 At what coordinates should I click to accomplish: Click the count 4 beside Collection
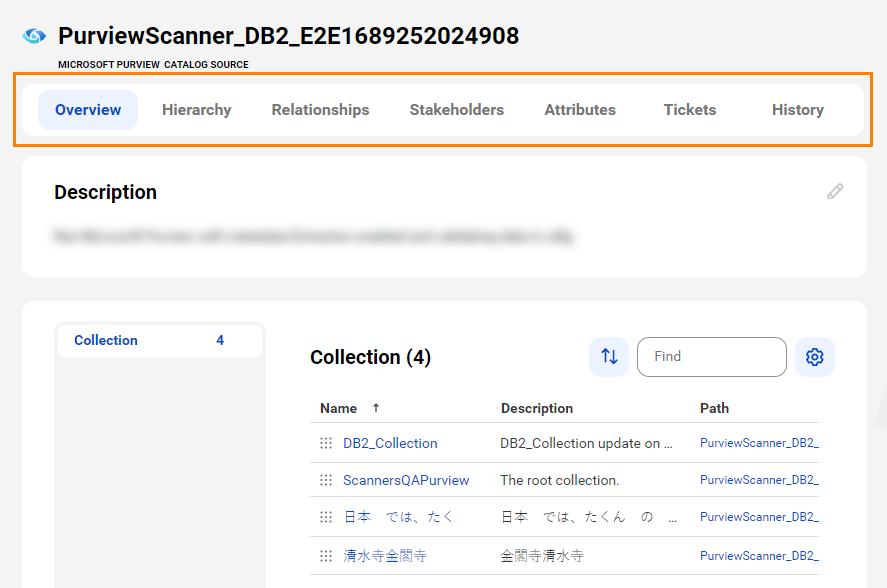coord(220,340)
